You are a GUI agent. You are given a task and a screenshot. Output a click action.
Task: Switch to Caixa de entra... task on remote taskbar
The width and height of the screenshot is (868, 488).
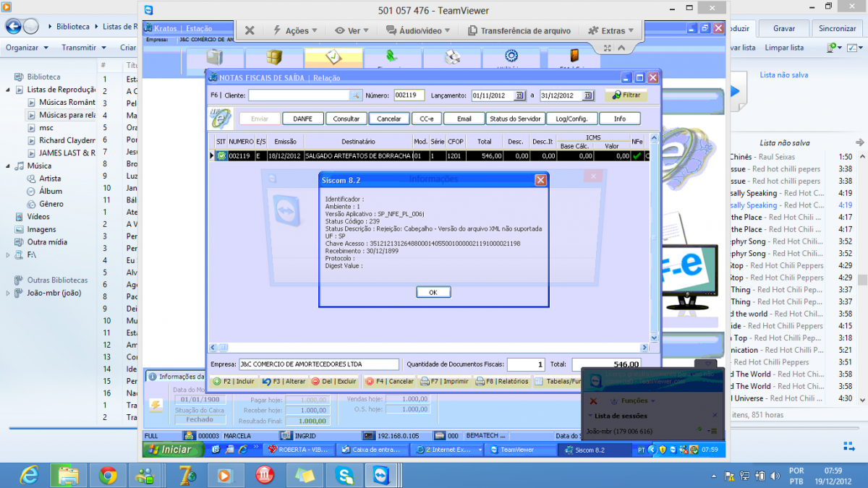click(373, 450)
